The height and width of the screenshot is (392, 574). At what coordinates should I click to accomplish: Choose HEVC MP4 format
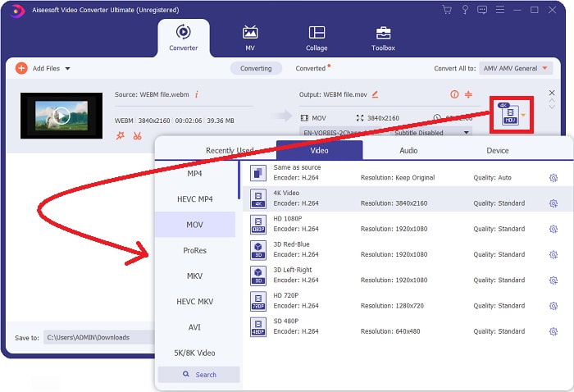[195, 199]
